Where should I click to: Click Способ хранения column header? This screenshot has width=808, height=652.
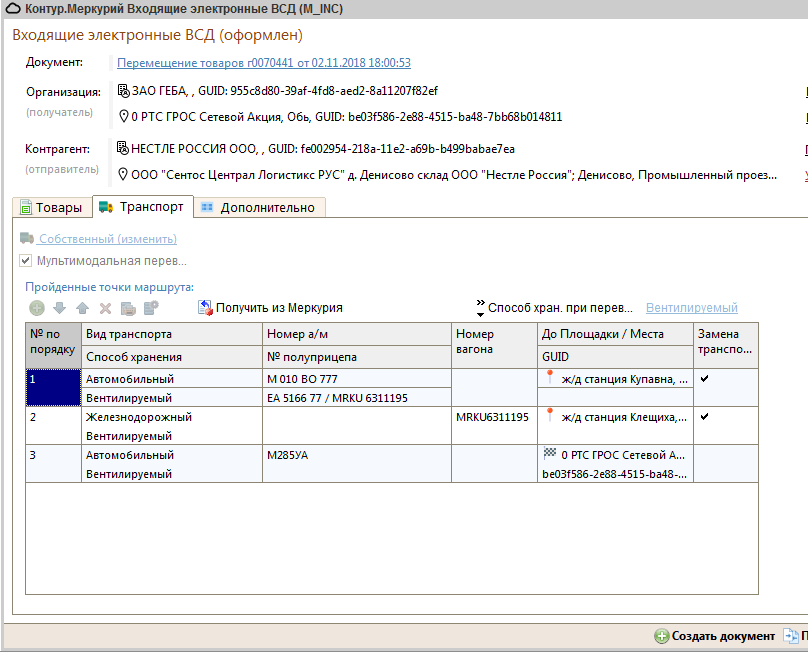click(x=172, y=357)
